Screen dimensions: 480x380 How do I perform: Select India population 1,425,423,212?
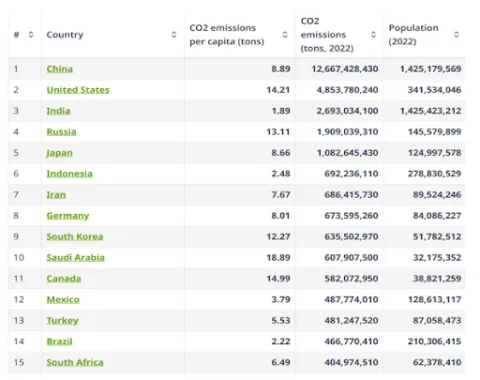point(431,111)
